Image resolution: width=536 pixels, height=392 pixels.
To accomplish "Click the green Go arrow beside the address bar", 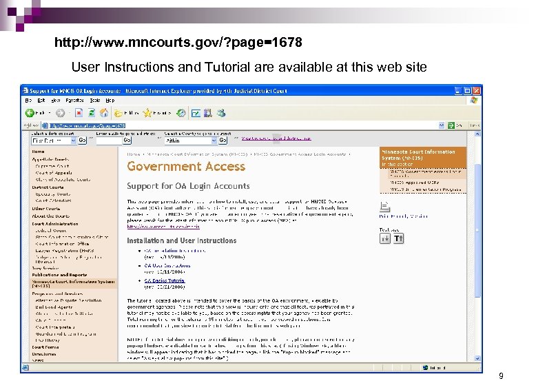I will (x=451, y=125).
